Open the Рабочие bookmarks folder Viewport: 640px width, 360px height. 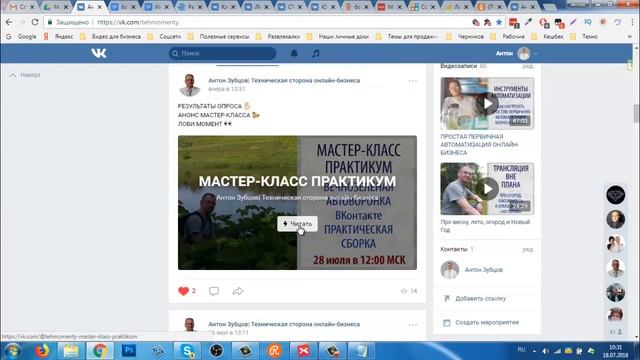508,36
